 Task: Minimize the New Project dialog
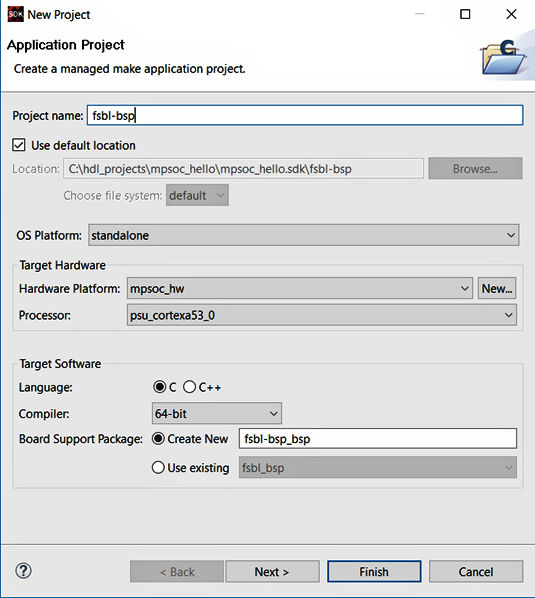click(x=419, y=14)
